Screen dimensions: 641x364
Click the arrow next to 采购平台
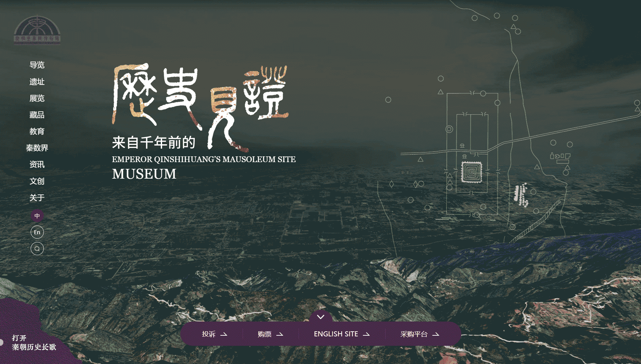(436, 334)
